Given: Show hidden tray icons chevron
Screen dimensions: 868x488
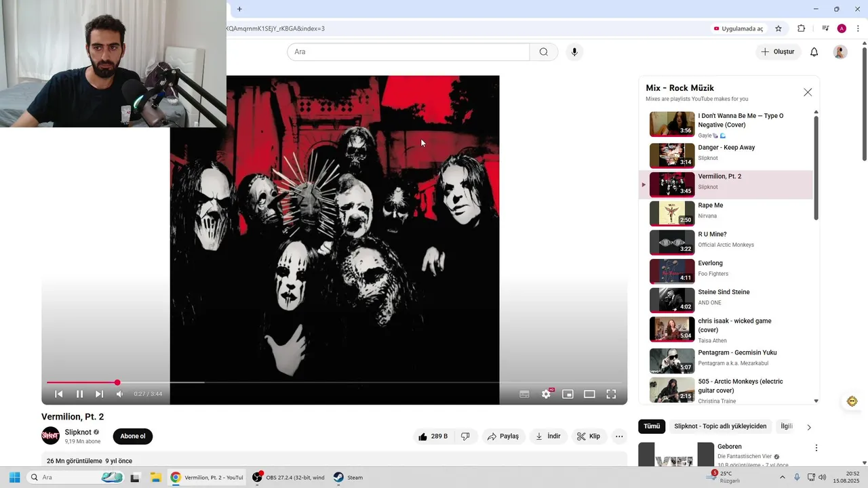Looking at the screenshot, I should pos(782,477).
